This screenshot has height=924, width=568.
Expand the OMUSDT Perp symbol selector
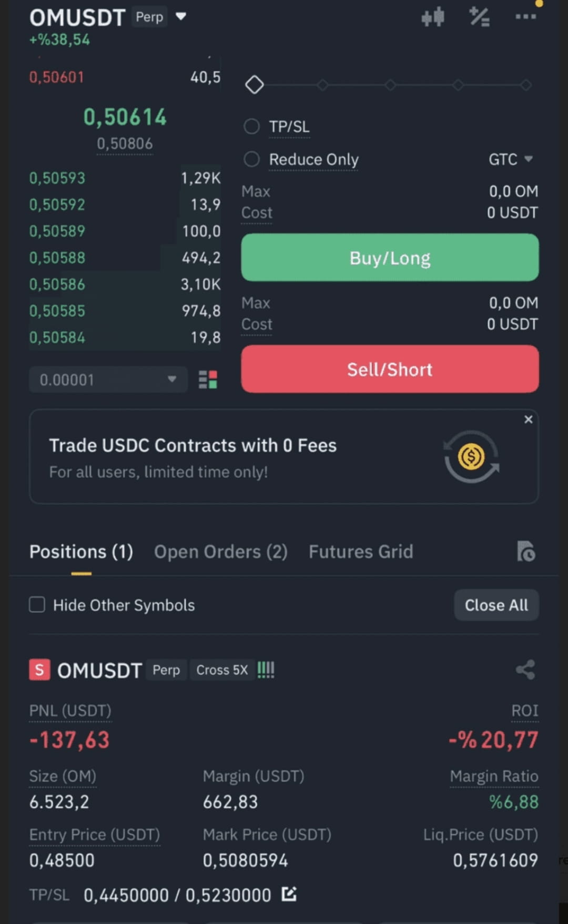(181, 16)
